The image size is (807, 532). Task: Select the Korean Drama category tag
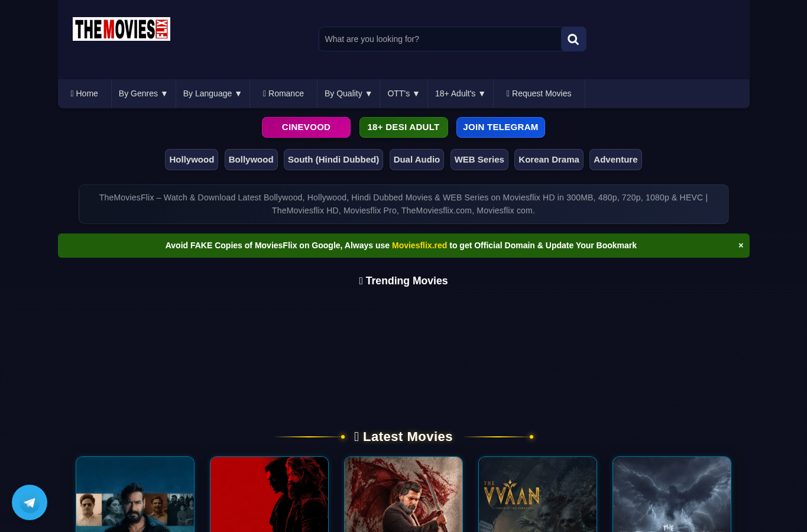[x=549, y=160]
